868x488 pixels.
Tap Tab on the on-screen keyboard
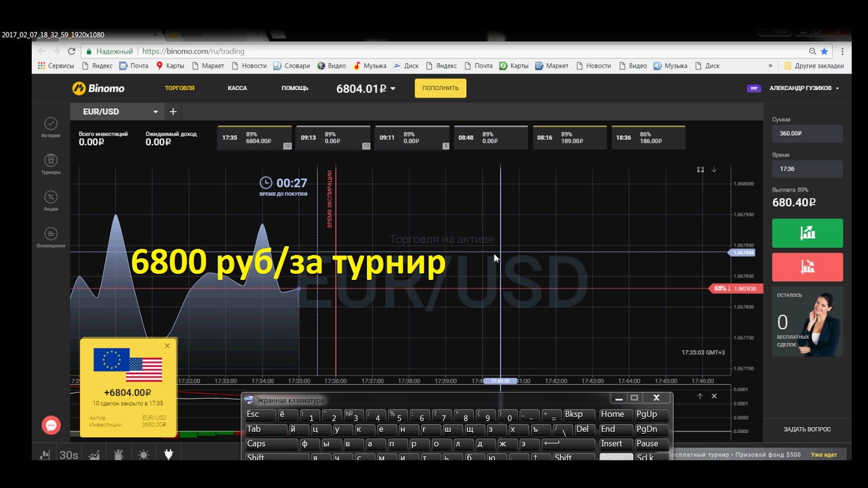pos(265,430)
